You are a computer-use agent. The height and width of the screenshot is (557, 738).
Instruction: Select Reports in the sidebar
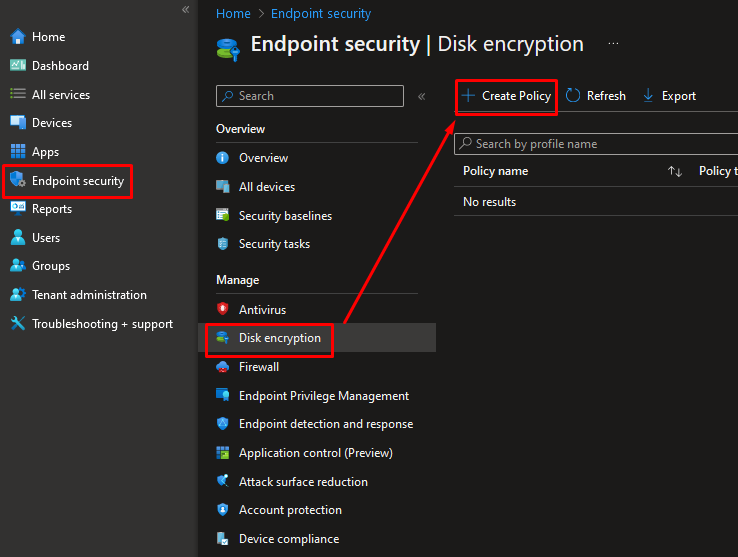tap(52, 209)
